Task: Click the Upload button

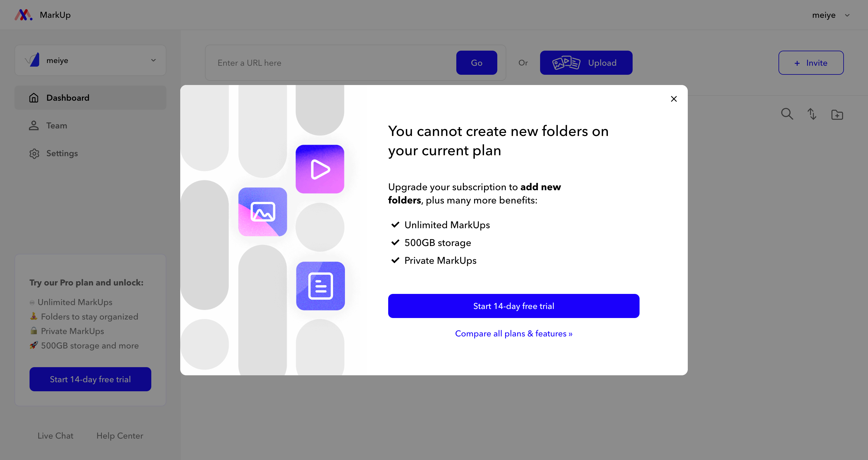Action: click(586, 63)
